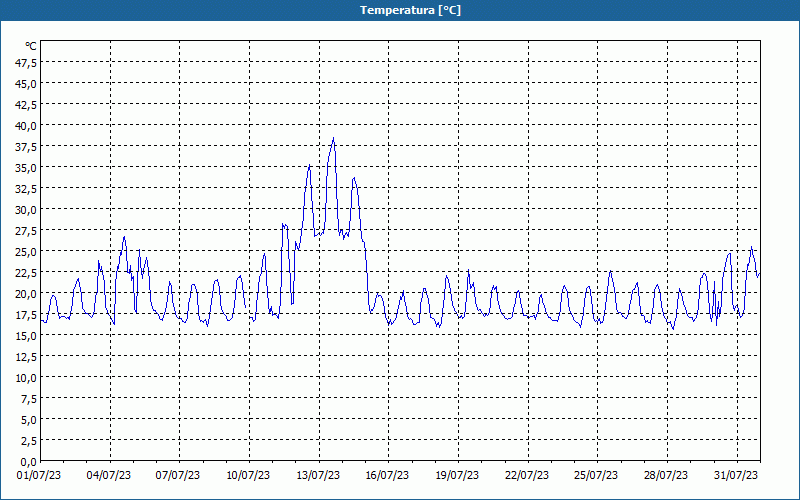Click the 19/07/23 date label

pos(457,475)
